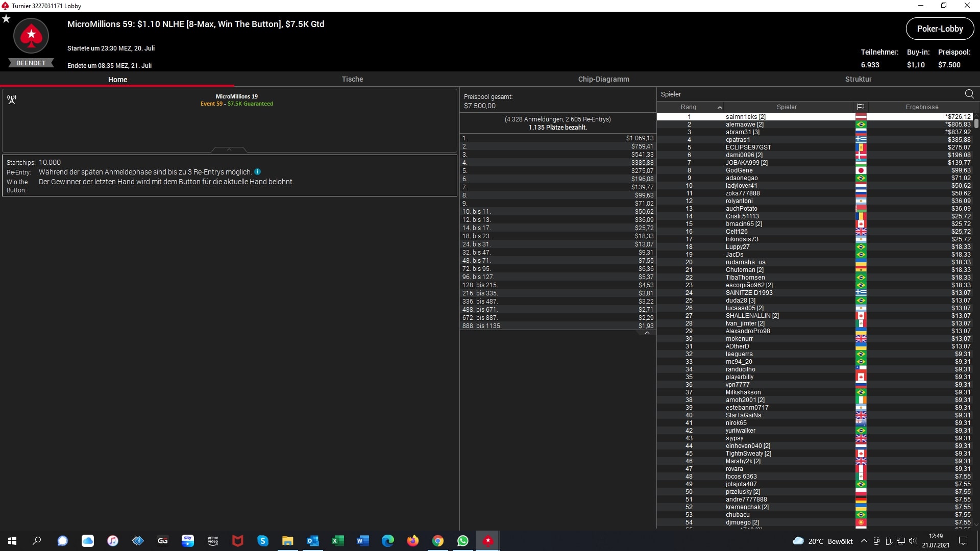Sort players by the Spieler column header

(787, 107)
